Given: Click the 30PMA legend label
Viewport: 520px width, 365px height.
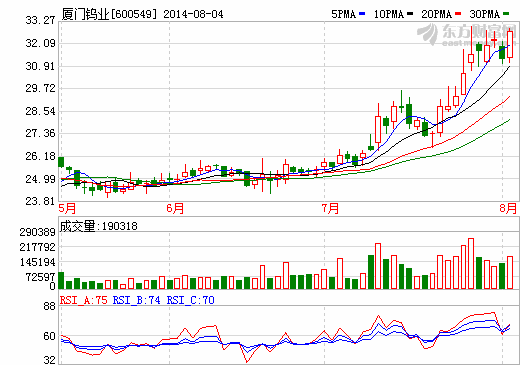Looking at the screenshot, I should [484, 14].
